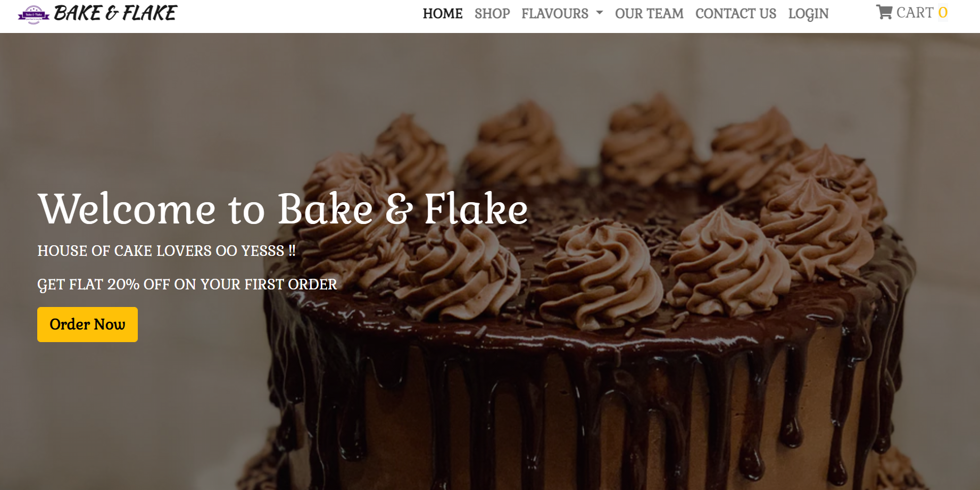Click the Bake & Flake purple logo icon
The image size is (980, 490).
pos(34,14)
